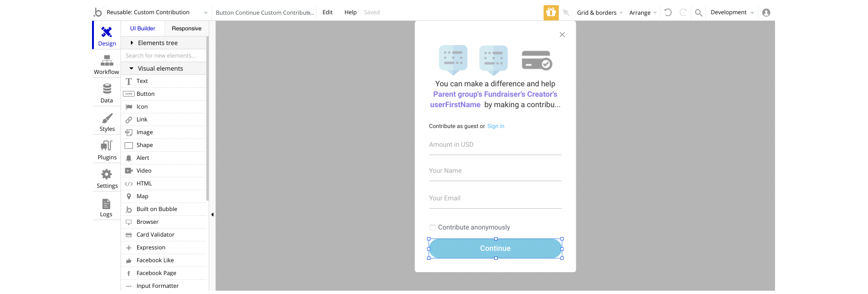The image size is (868, 294).
Task: Close the contribution popup with X
Action: [562, 35]
